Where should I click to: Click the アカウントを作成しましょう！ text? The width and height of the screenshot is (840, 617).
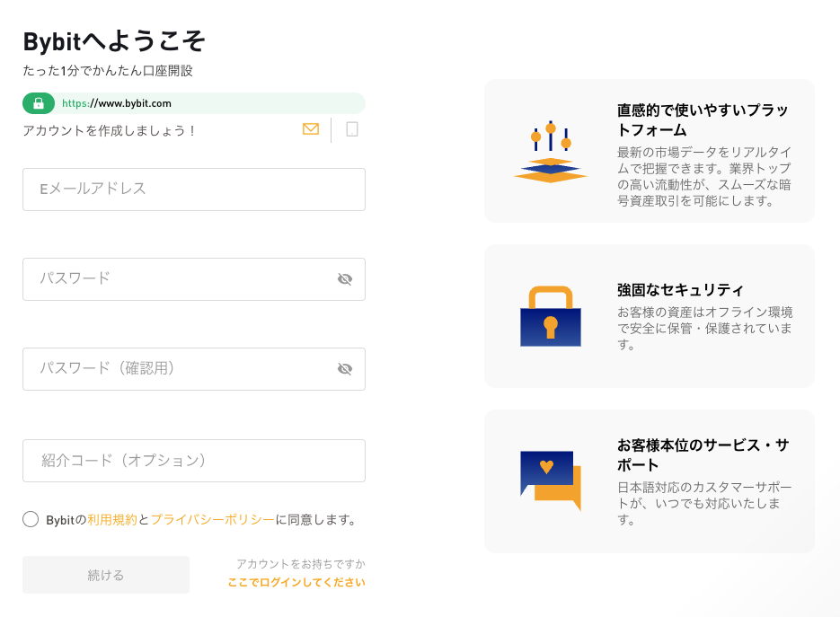(110, 131)
